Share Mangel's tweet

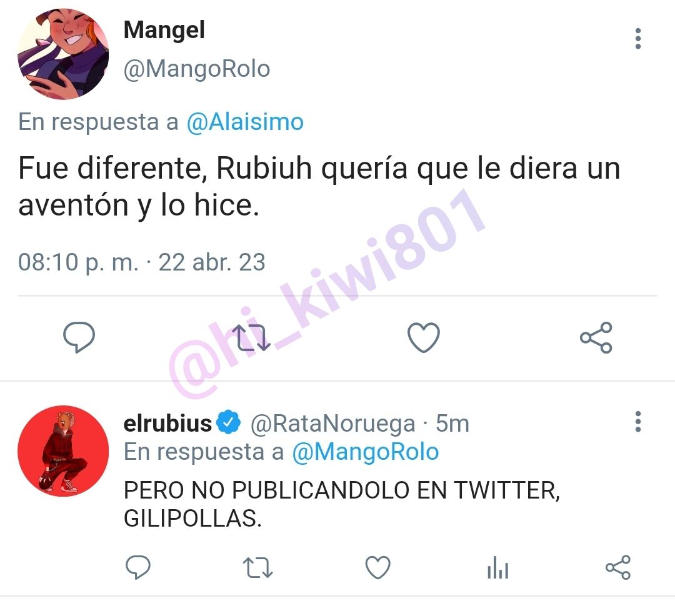pos(596,338)
